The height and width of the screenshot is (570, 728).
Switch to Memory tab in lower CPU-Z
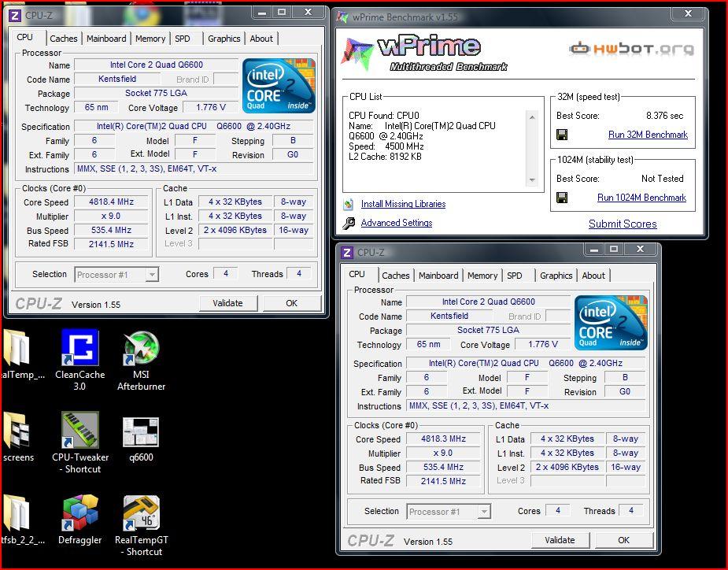click(x=482, y=276)
